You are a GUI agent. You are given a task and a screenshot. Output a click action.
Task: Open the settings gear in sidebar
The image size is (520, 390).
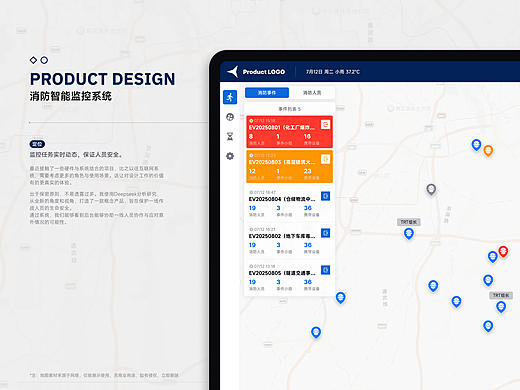[230, 156]
